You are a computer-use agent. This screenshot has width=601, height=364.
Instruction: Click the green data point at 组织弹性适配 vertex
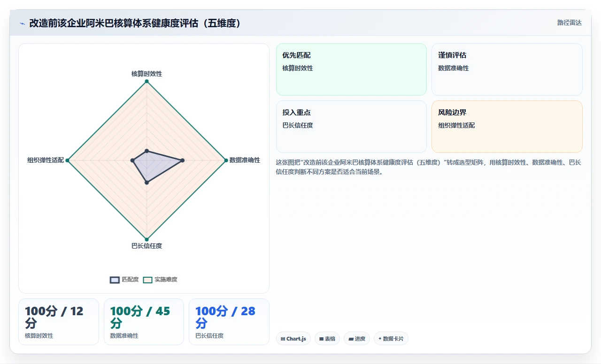tap(68, 160)
